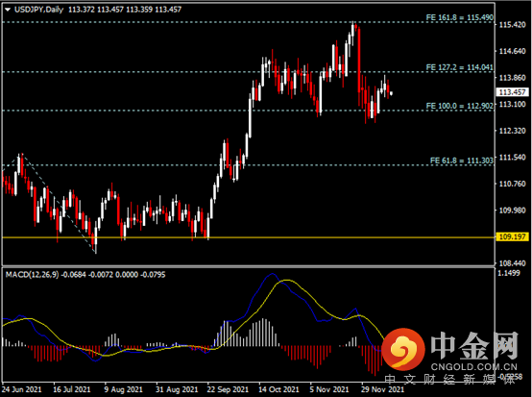Click the 114.640 price axis label
Viewport: 532px width, 397px height.
513,51
